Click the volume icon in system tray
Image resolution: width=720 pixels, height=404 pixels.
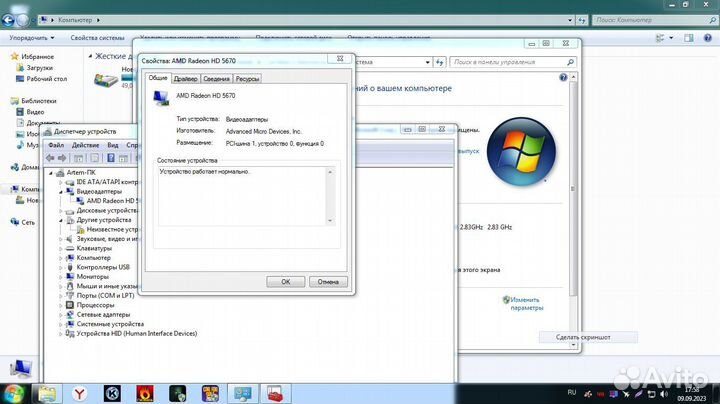[664, 394]
